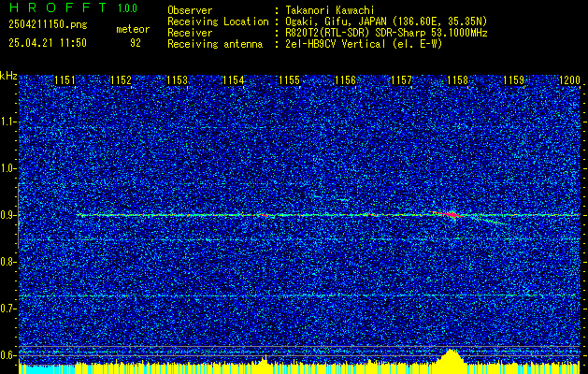Click the 1156 time marker
The image size is (588, 374).
(345, 80)
